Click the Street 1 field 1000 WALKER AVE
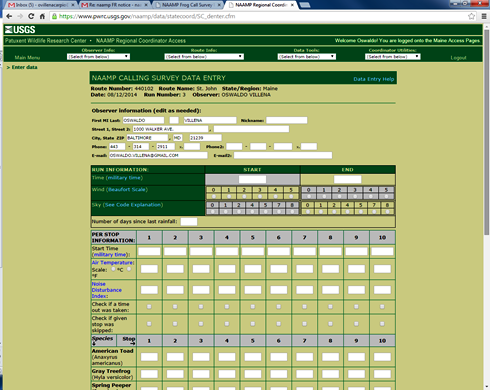 coord(170,129)
